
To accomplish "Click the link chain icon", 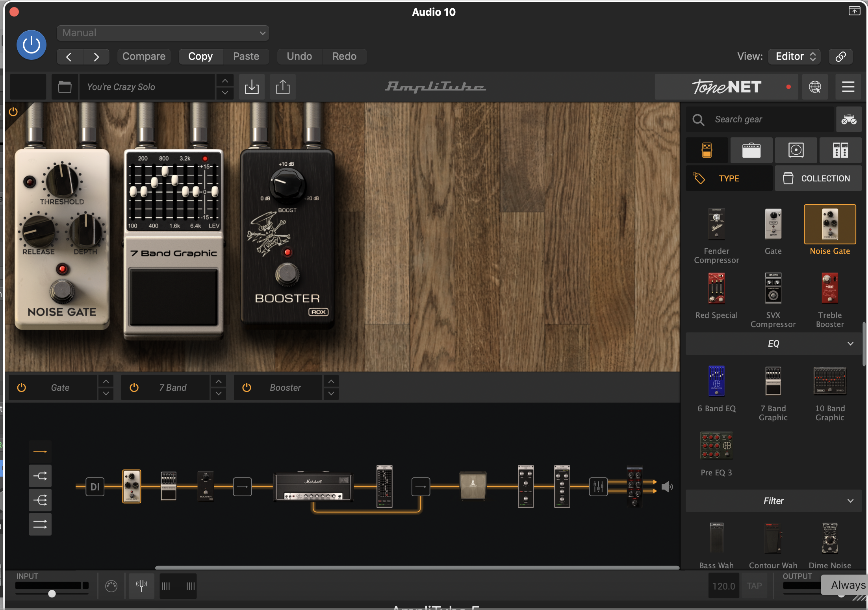I will (x=841, y=57).
